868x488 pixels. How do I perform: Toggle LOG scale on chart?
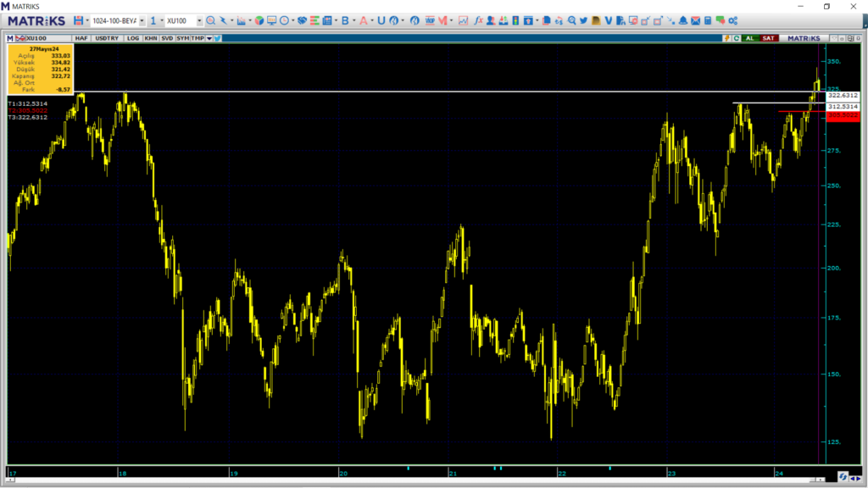pos(133,38)
